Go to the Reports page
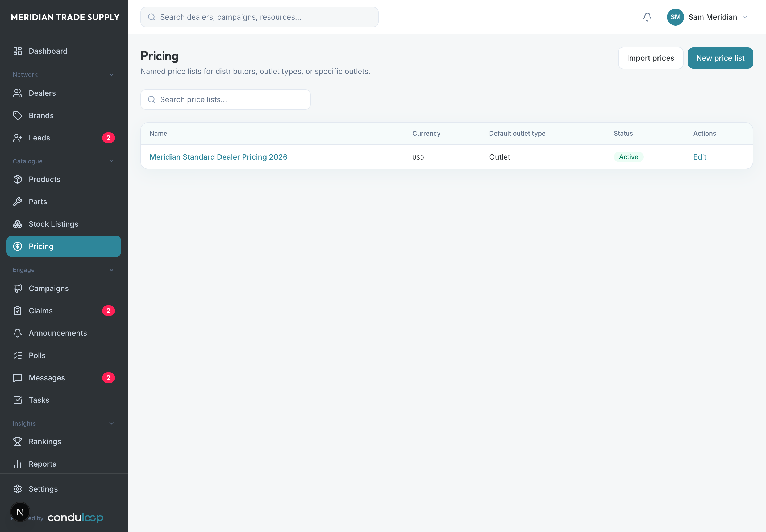 coord(64,464)
